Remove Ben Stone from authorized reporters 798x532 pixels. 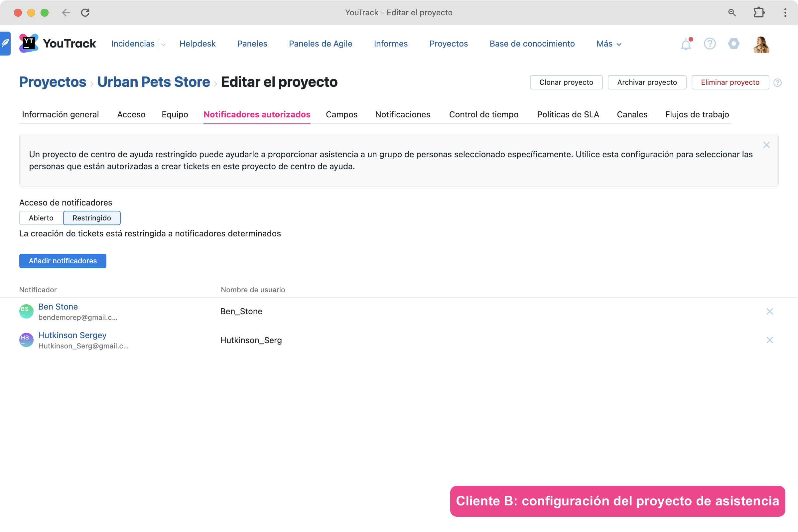(x=769, y=312)
